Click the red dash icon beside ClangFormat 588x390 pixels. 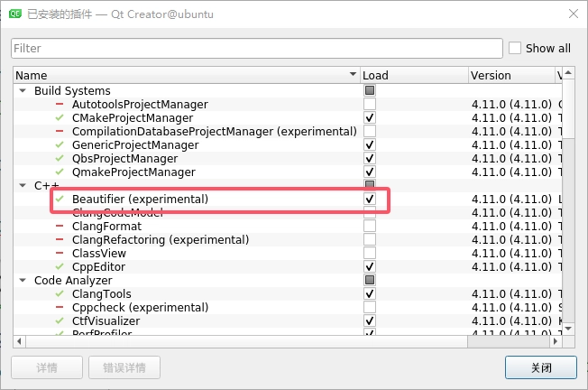click(x=60, y=227)
